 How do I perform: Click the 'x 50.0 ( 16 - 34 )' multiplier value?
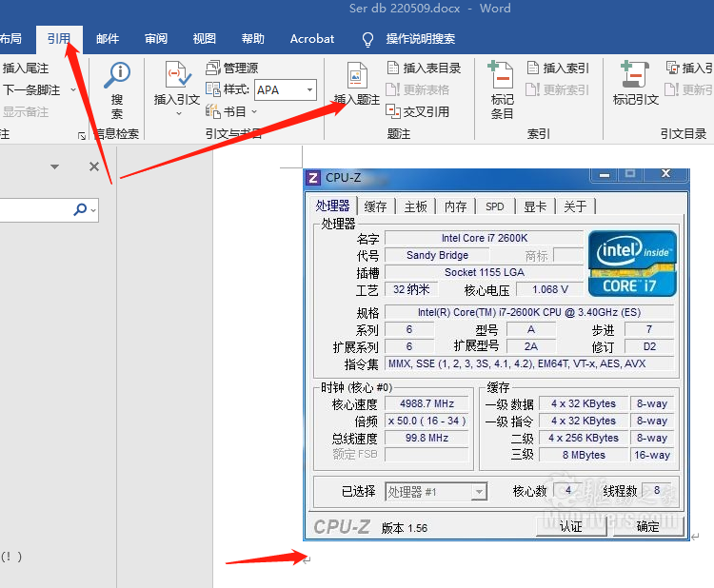pos(426,421)
